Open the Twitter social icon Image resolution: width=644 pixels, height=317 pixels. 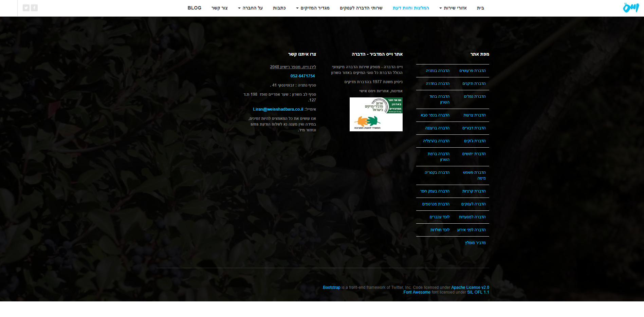point(26,8)
